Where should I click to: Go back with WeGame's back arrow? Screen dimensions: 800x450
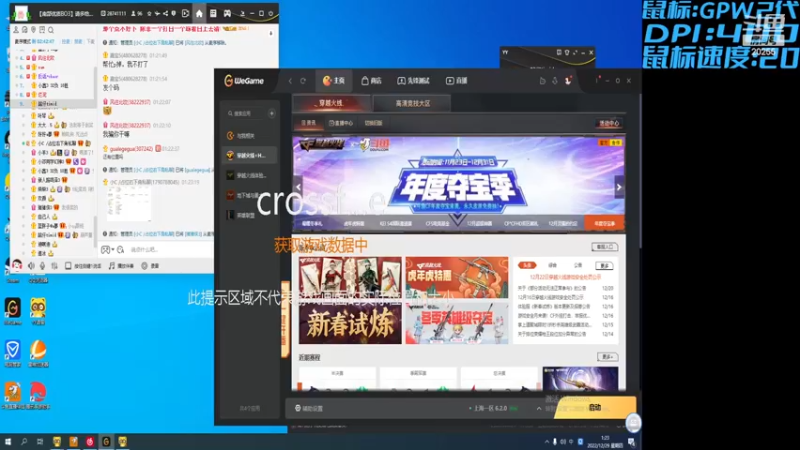pos(290,81)
